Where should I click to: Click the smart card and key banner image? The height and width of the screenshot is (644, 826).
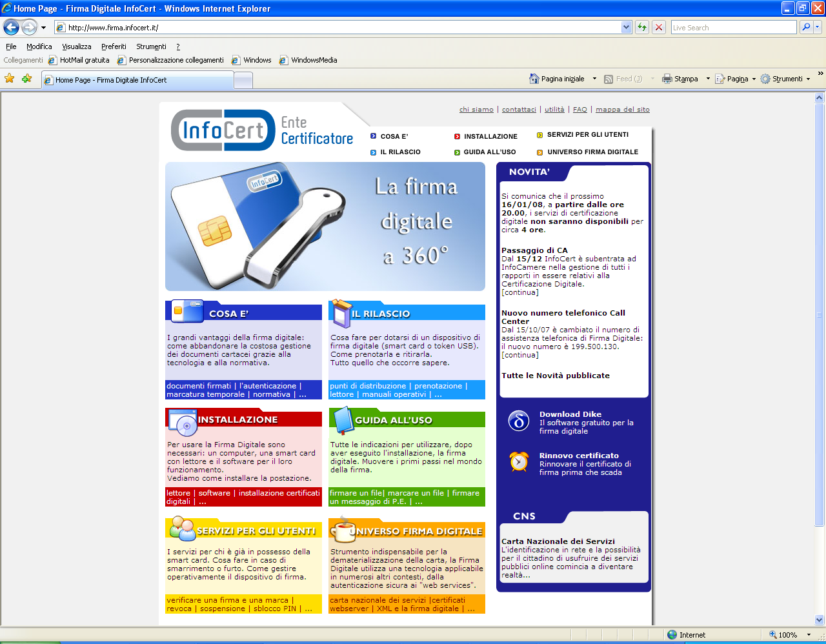pyautogui.click(x=325, y=226)
